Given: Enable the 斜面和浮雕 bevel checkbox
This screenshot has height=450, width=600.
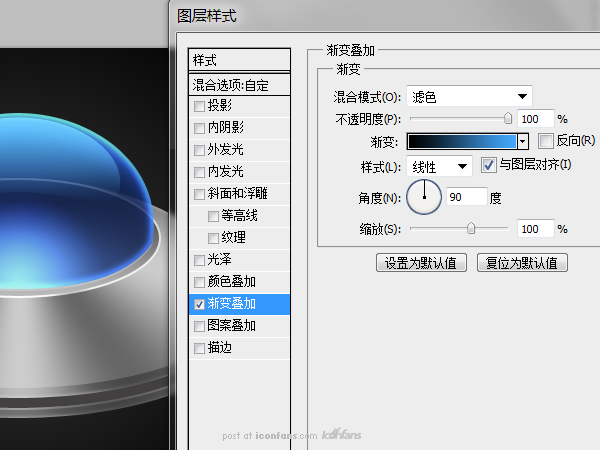Looking at the screenshot, I should [199, 194].
